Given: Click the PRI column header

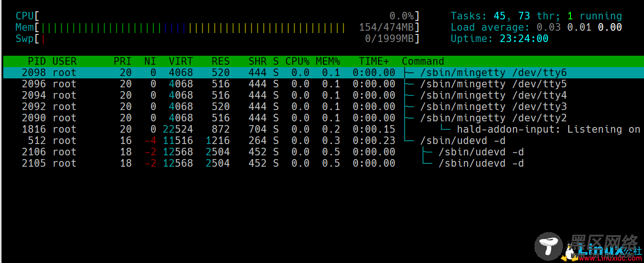Looking at the screenshot, I should pos(123,61).
